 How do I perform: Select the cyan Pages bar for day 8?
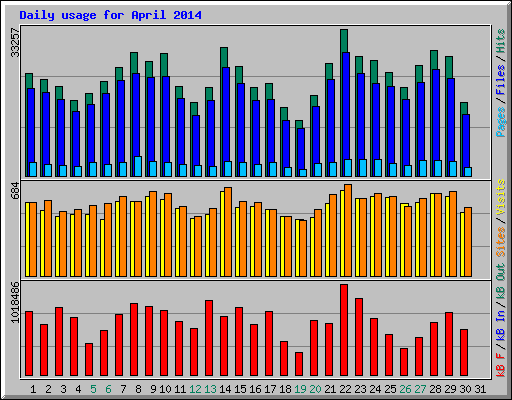(138, 166)
